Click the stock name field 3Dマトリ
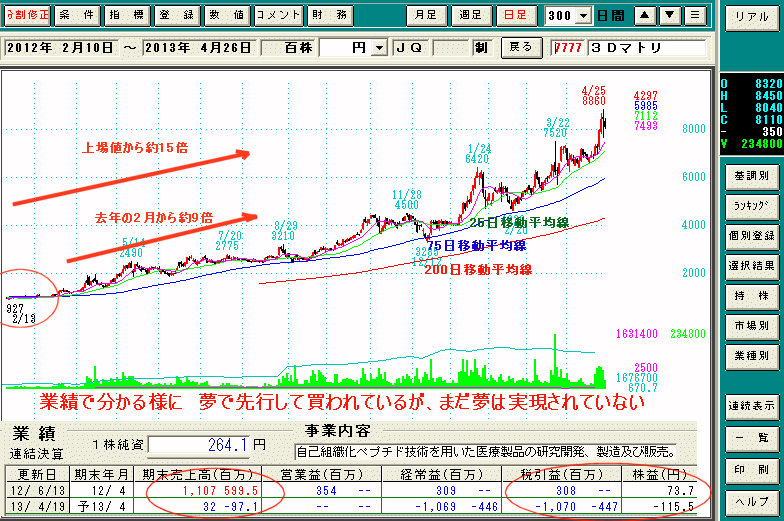The height and width of the screenshot is (521, 784). tap(646, 48)
